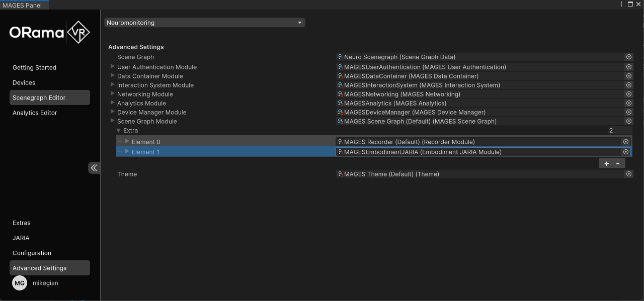Open object picker for MAGES Recorder field
Screen dimensions: 644x301
626,142
